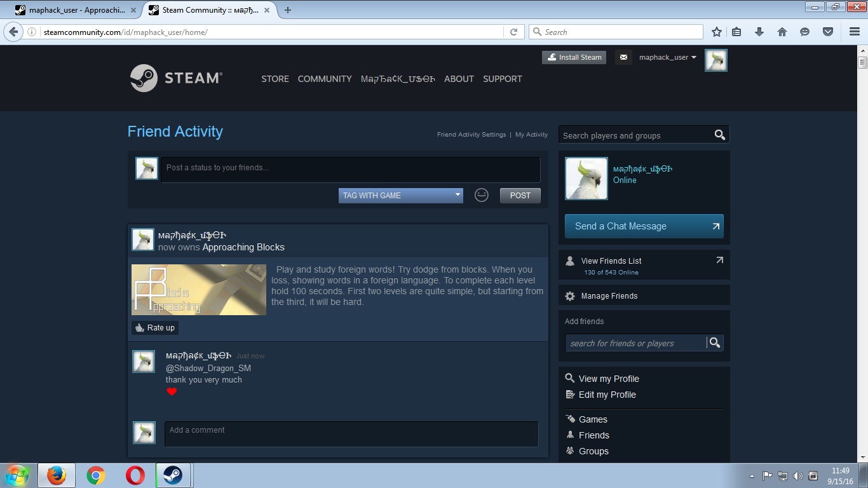Select the Steam Community browser tab
Screen dimensions: 868x488
[x=210, y=10]
